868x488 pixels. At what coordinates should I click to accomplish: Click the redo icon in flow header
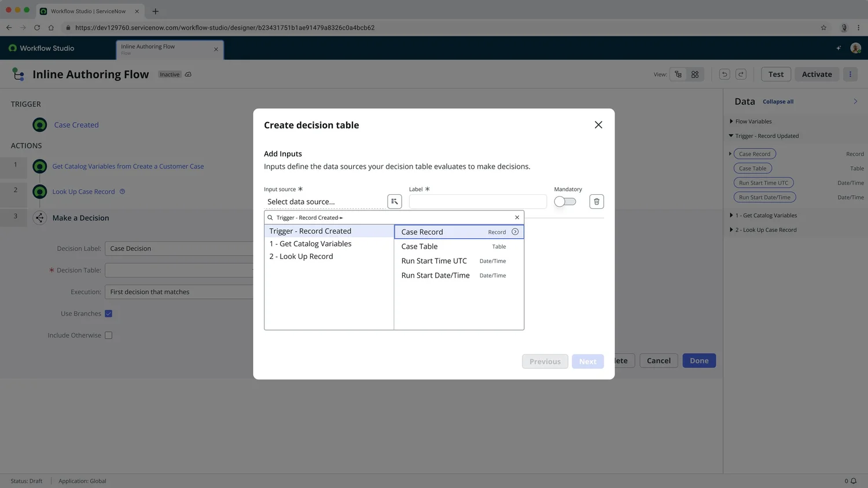tap(741, 74)
